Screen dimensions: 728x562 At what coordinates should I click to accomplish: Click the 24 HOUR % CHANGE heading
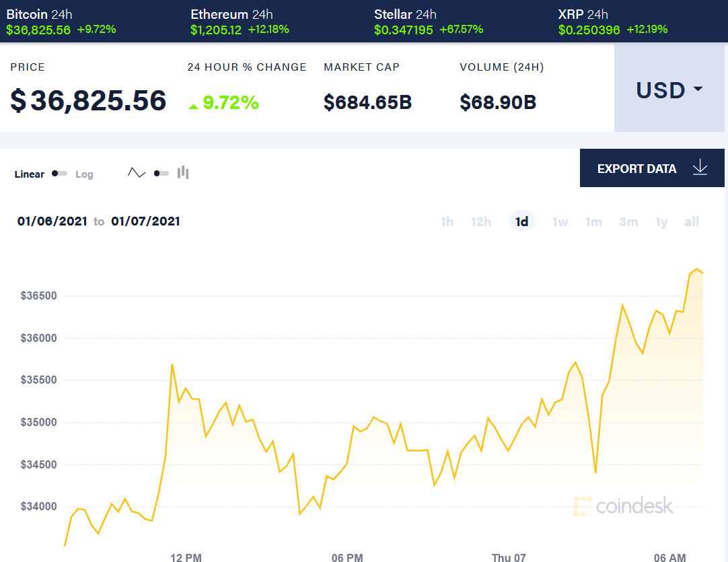click(247, 67)
